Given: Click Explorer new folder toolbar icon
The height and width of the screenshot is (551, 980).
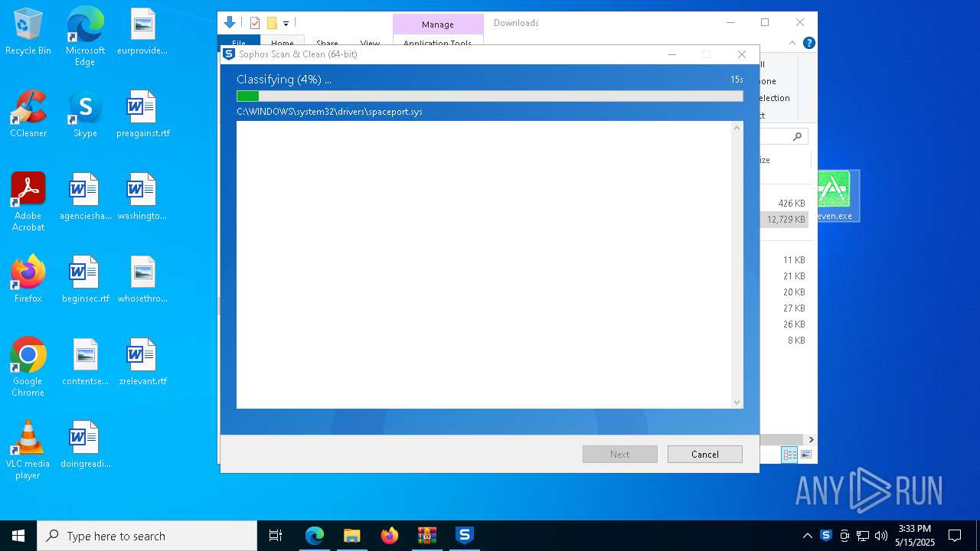Looking at the screenshot, I should point(272,23).
